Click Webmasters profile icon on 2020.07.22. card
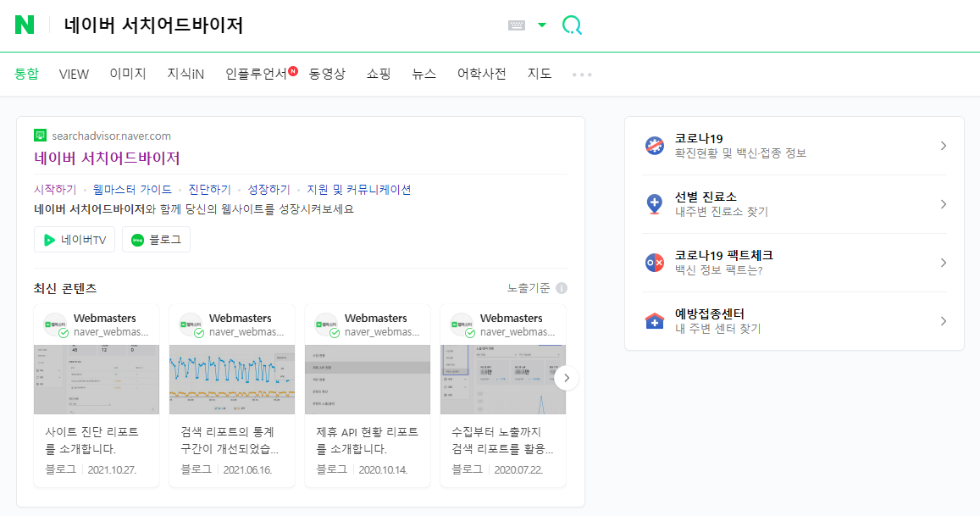The height and width of the screenshot is (516, 980). [462, 325]
